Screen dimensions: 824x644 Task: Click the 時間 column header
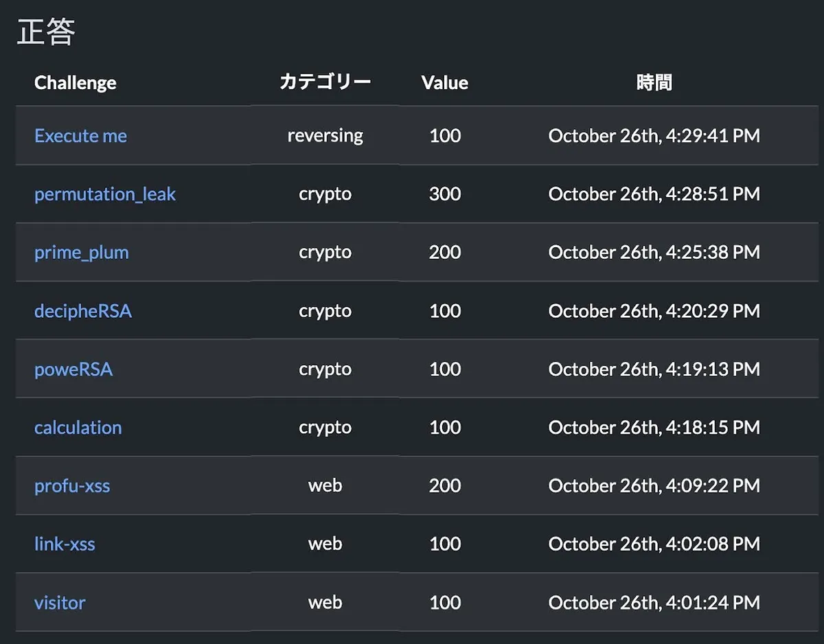point(654,83)
